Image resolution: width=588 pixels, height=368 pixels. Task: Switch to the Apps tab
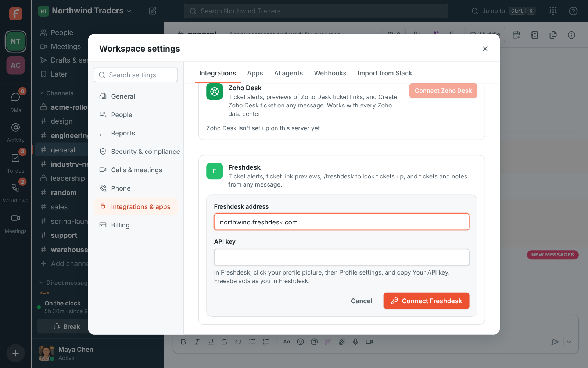coord(255,73)
